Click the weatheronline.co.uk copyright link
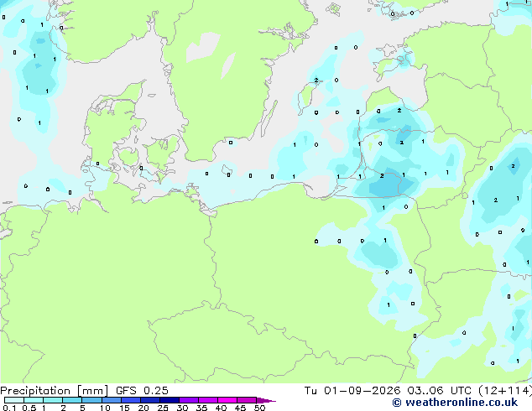This screenshot has width=532, height=411. click(455, 403)
